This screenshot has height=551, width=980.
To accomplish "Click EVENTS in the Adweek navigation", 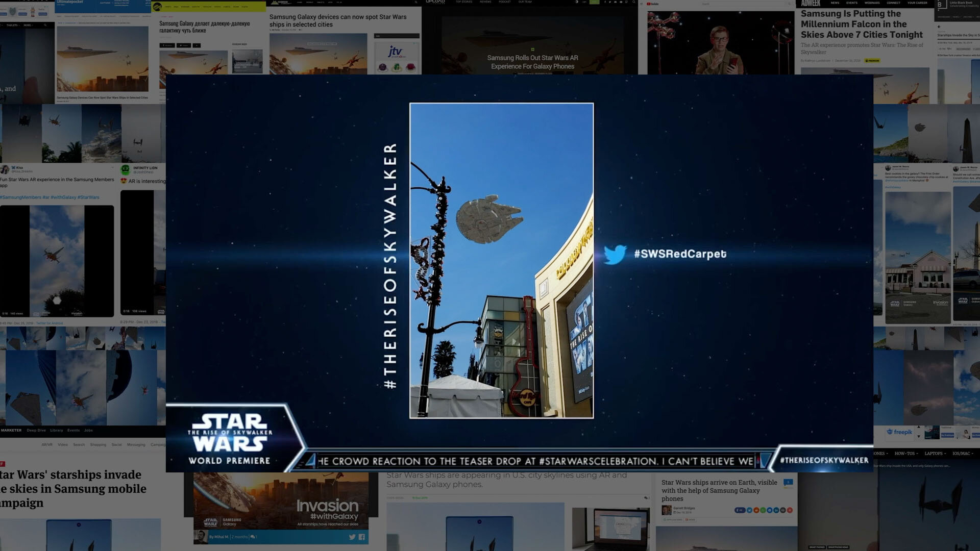I will pyautogui.click(x=852, y=3).
